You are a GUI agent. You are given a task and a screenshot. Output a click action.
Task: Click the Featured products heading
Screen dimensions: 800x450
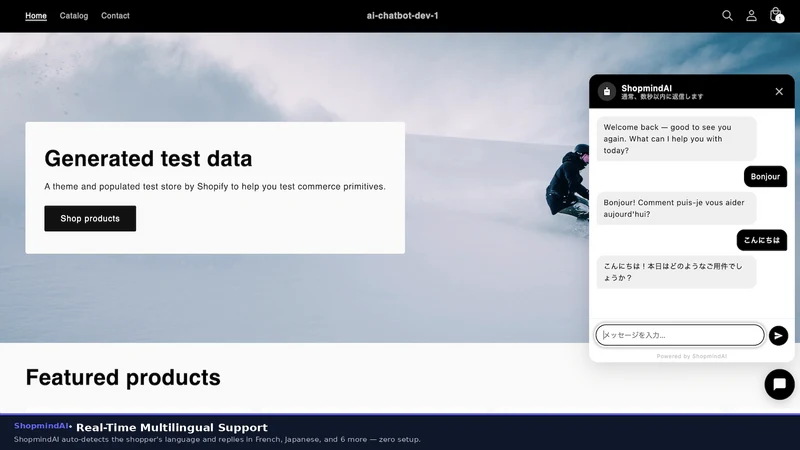click(123, 378)
